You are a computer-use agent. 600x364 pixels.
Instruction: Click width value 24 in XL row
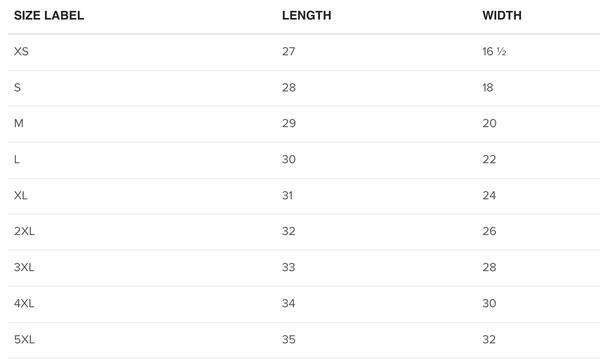489,196
